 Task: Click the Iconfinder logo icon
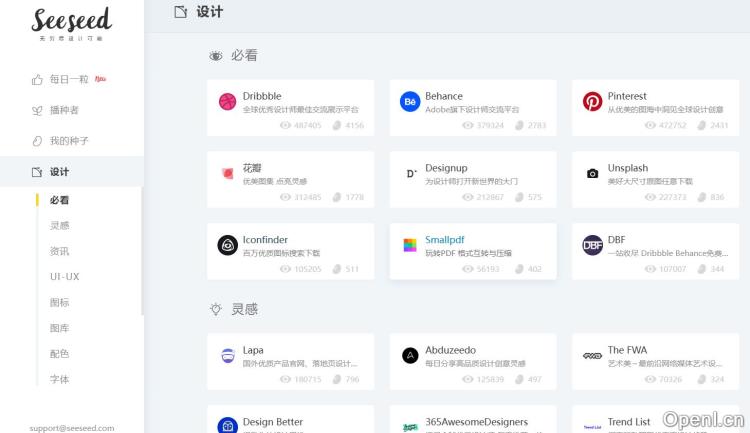point(227,245)
